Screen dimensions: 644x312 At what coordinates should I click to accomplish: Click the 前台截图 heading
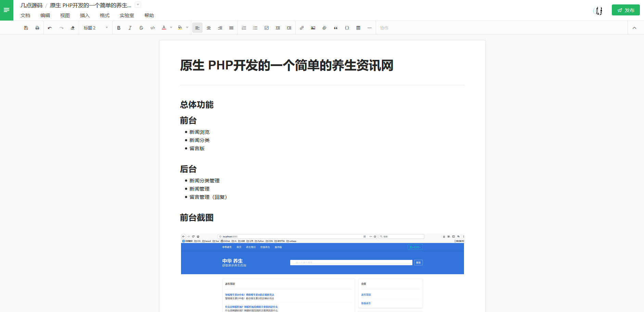(x=197, y=218)
